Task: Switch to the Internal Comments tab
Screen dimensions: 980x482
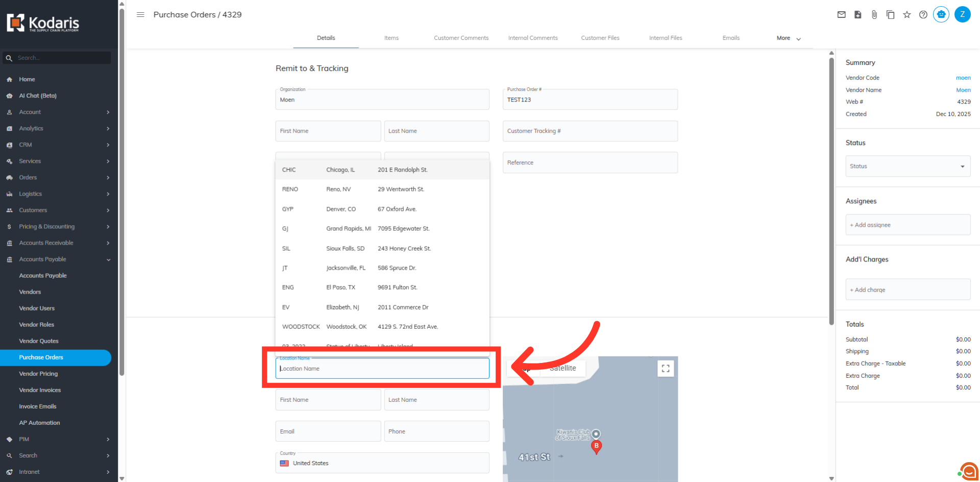Action: click(533, 38)
